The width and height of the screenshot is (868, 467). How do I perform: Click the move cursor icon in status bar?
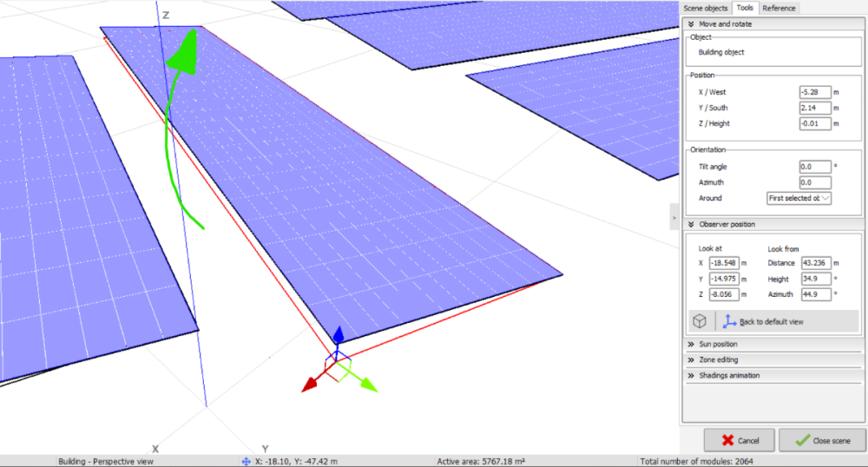pos(246,461)
